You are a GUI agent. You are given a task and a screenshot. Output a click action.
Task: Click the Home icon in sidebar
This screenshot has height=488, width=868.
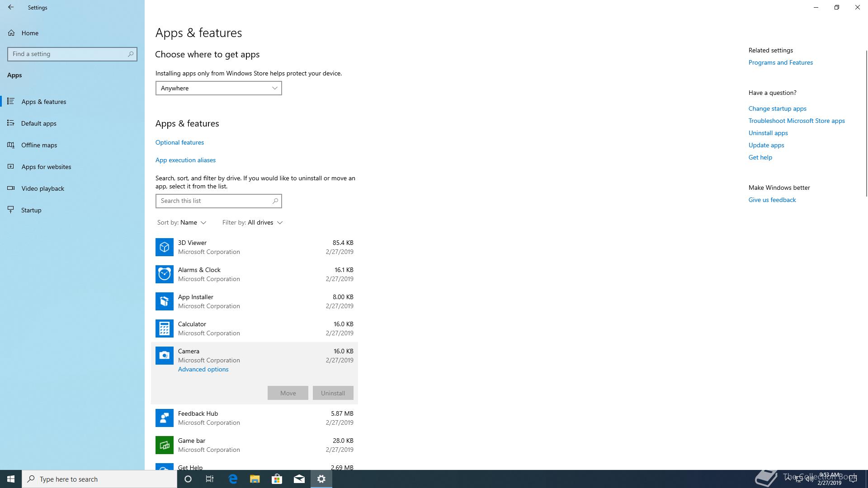[11, 33]
